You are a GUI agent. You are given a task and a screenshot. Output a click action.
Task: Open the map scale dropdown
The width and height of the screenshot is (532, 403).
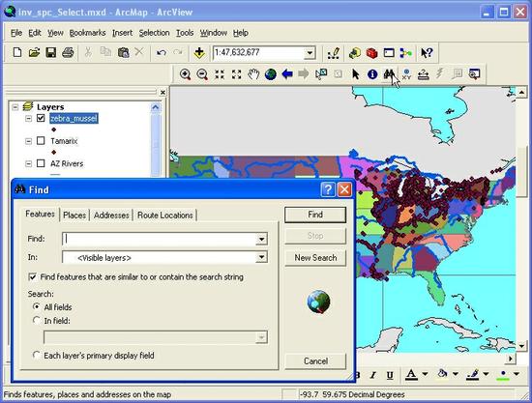coord(310,53)
